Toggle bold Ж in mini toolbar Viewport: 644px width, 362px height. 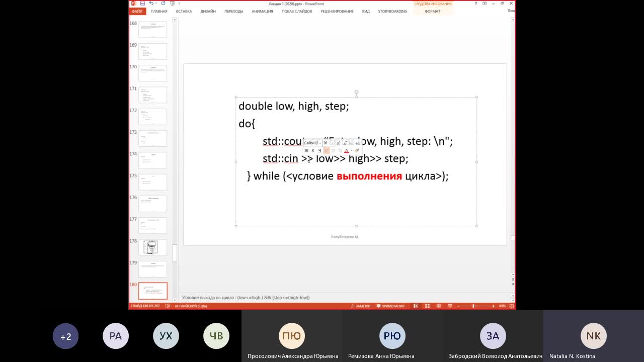click(306, 150)
